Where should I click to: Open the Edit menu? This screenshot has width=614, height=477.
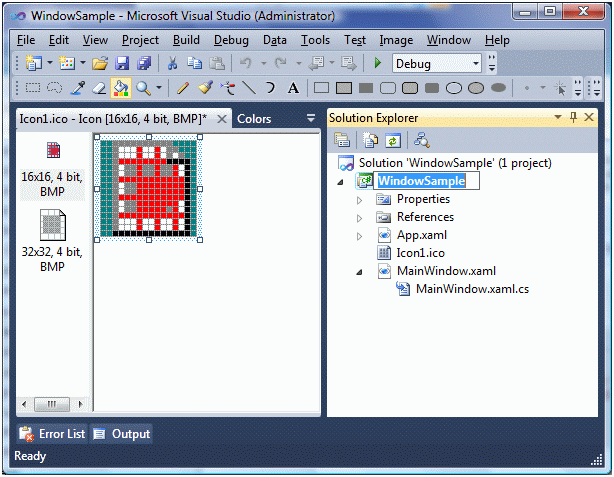click(x=59, y=40)
